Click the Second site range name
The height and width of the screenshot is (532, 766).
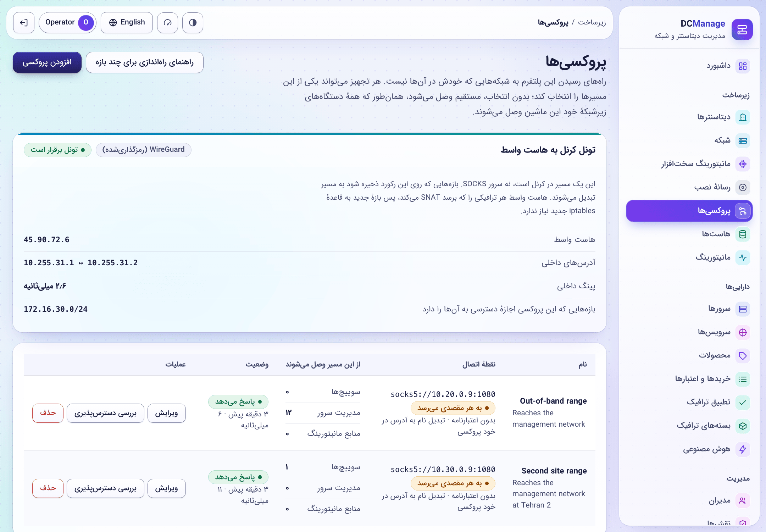pyautogui.click(x=554, y=471)
